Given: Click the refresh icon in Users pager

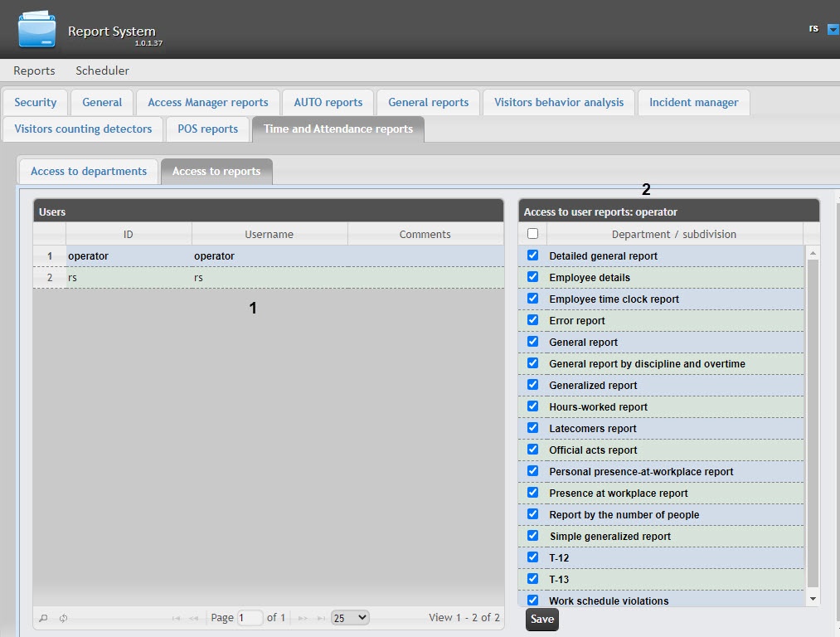Looking at the screenshot, I should (x=63, y=618).
